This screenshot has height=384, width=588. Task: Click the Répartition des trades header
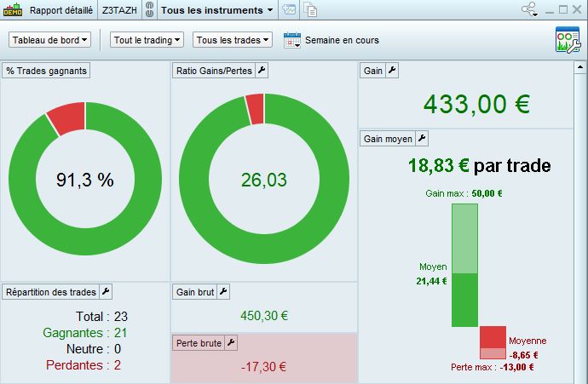coord(51,292)
